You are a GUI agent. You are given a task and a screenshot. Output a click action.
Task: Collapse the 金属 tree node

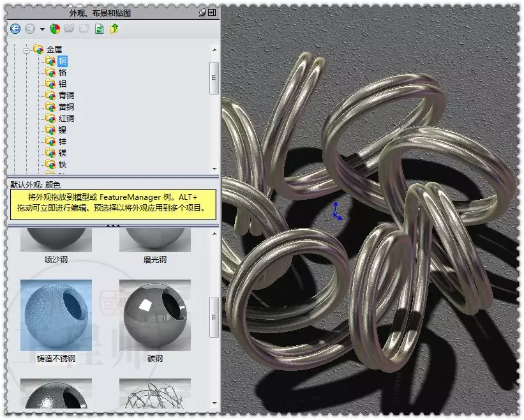pyautogui.click(x=26, y=50)
